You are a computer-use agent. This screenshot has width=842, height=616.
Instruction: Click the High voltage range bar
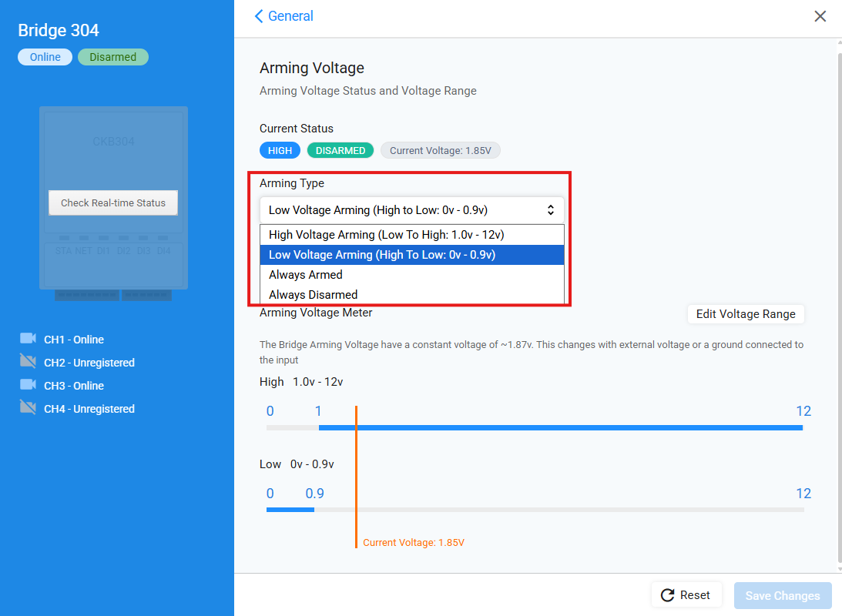tap(560, 427)
